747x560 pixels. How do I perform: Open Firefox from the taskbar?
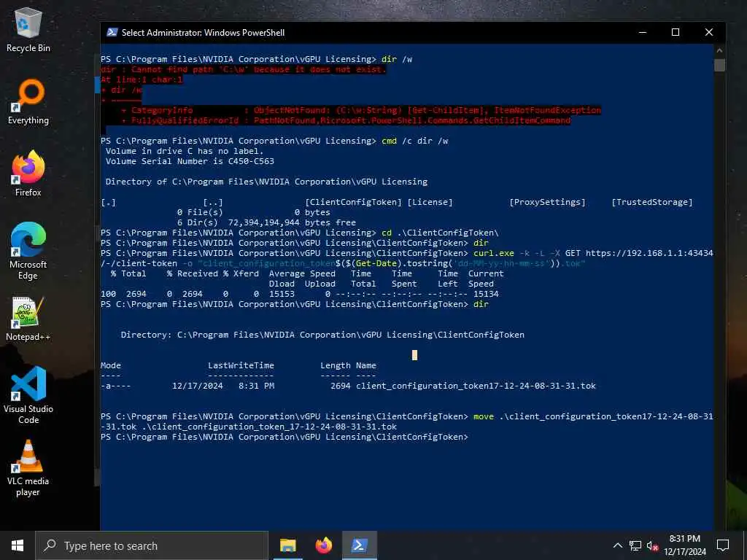tap(323, 545)
